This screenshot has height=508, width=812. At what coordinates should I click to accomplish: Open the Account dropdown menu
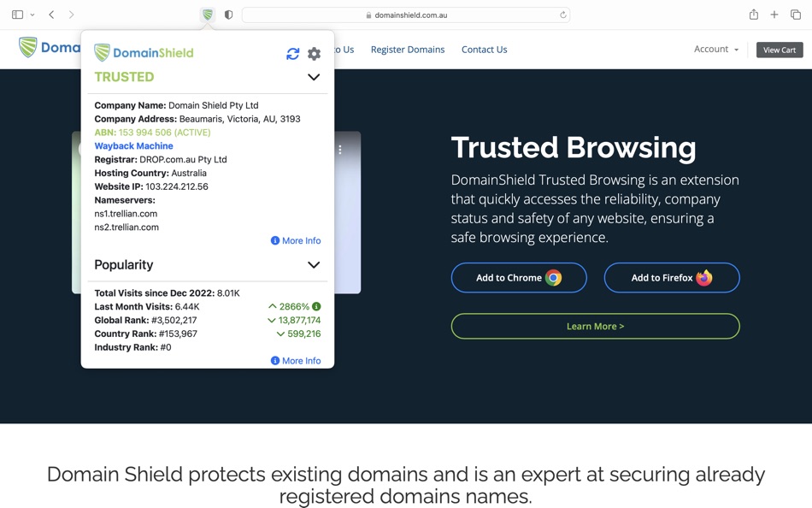[716, 49]
